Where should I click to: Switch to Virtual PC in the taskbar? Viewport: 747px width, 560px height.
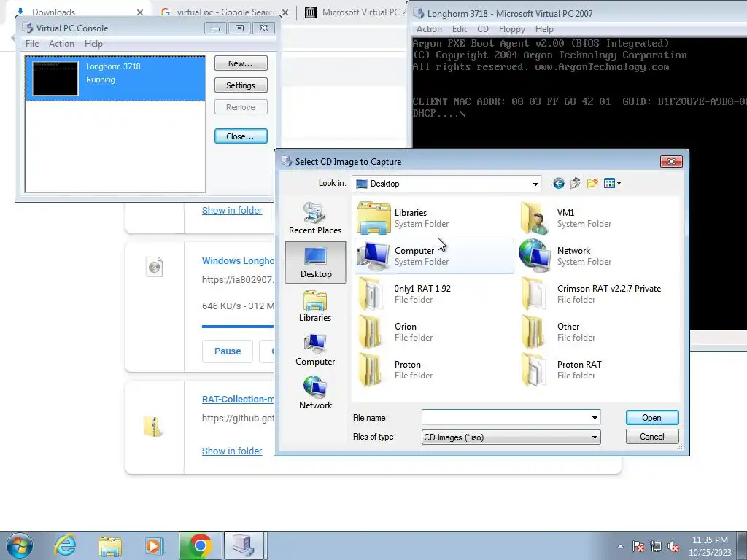click(x=244, y=545)
